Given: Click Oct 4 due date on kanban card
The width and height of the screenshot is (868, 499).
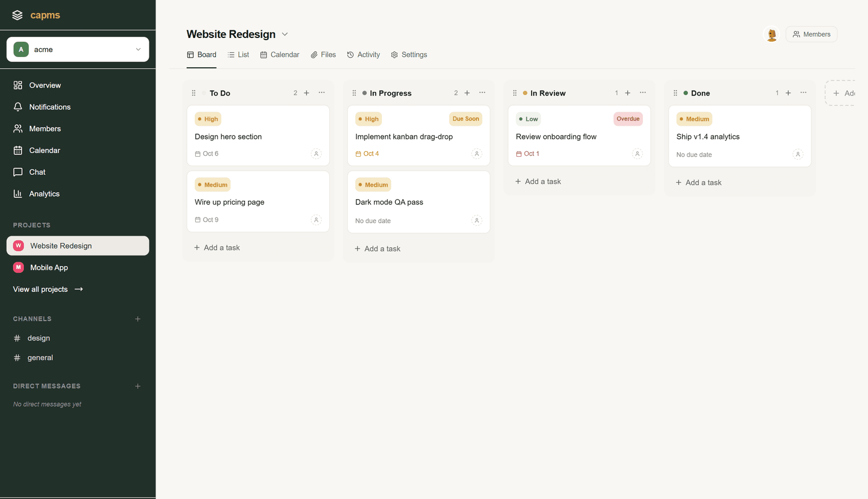Looking at the screenshot, I should click(367, 154).
